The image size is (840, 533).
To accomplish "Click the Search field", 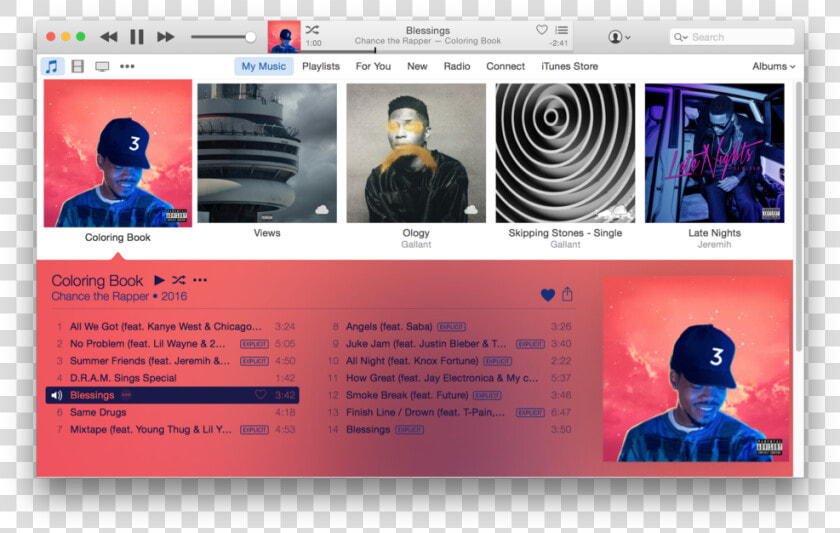I will tap(732, 37).
